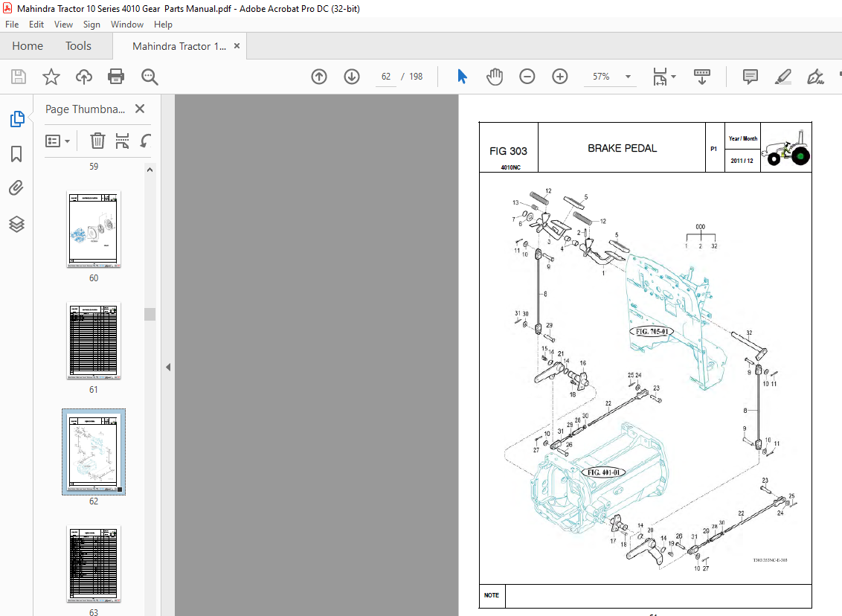Open the Find text magnifier tool
Viewport: 842px width, 616px height.
(x=150, y=77)
